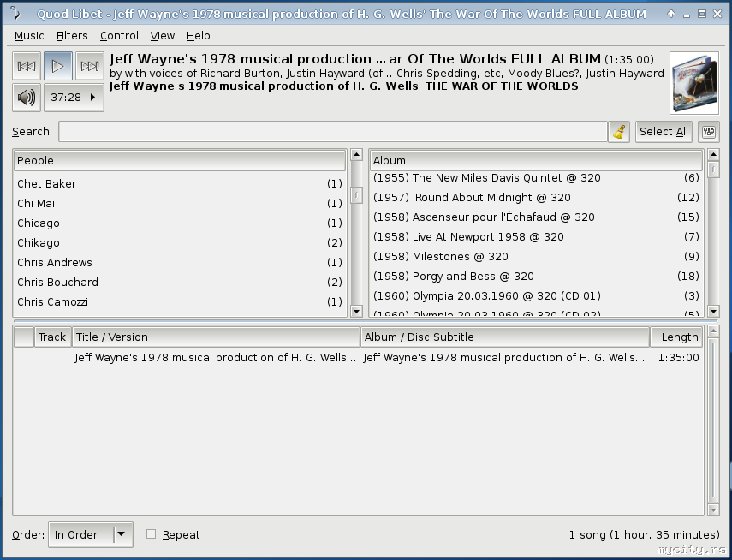Open the In Order playback order dropdown
This screenshot has height=560, width=732.
91,534
